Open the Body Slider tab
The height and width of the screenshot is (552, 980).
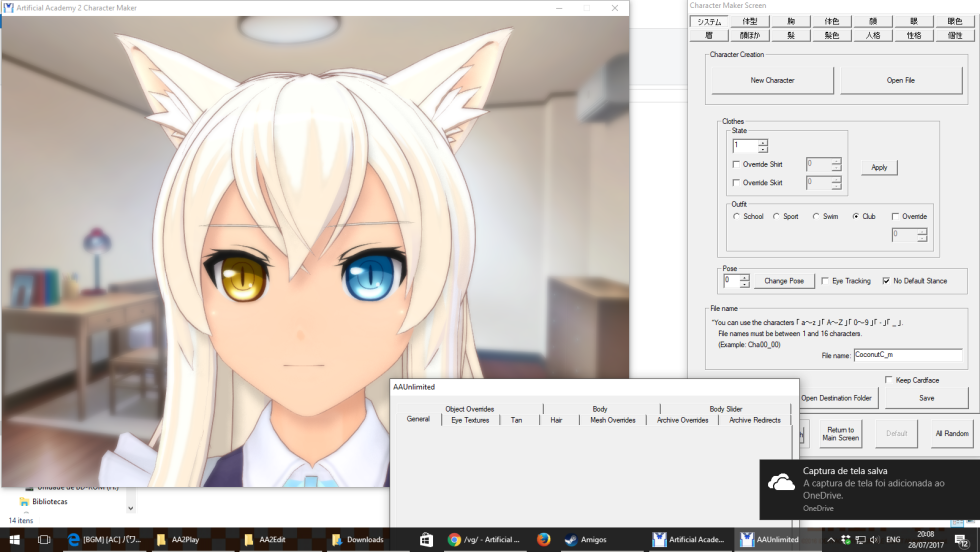(x=725, y=409)
